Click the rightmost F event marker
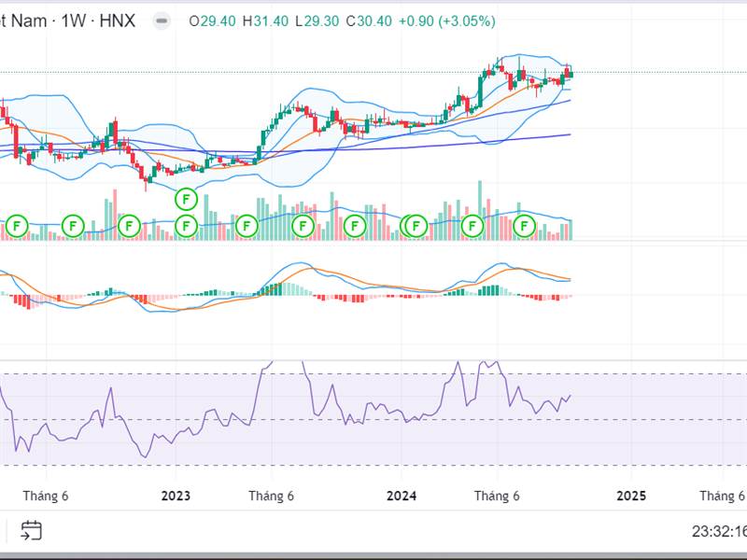Image resolution: width=747 pixels, height=560 pixels. (525, 226)
